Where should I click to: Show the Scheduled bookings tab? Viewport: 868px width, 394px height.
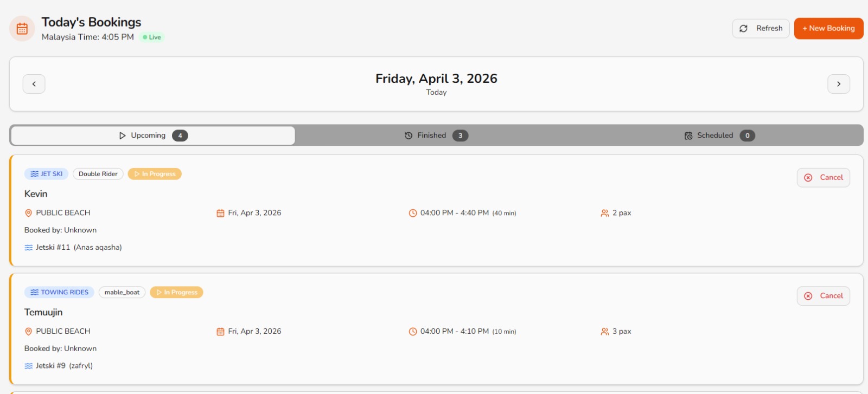point(719,135)
